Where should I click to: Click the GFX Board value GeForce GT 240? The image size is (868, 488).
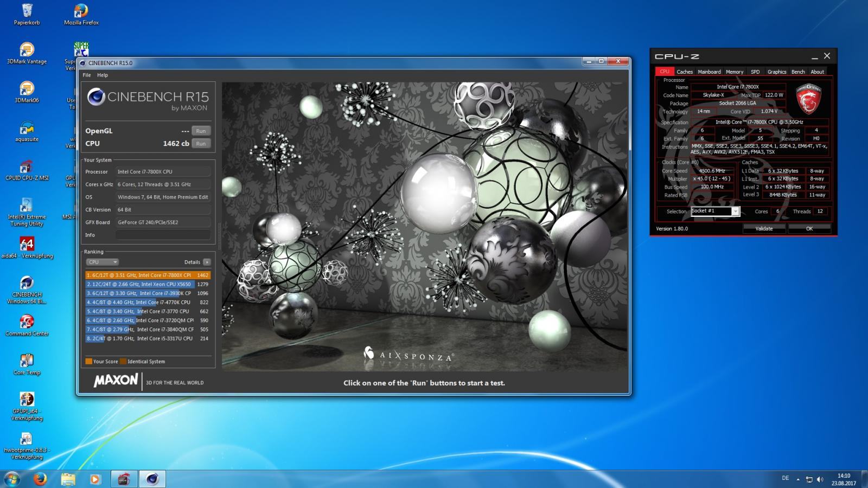tap(163, 222)
